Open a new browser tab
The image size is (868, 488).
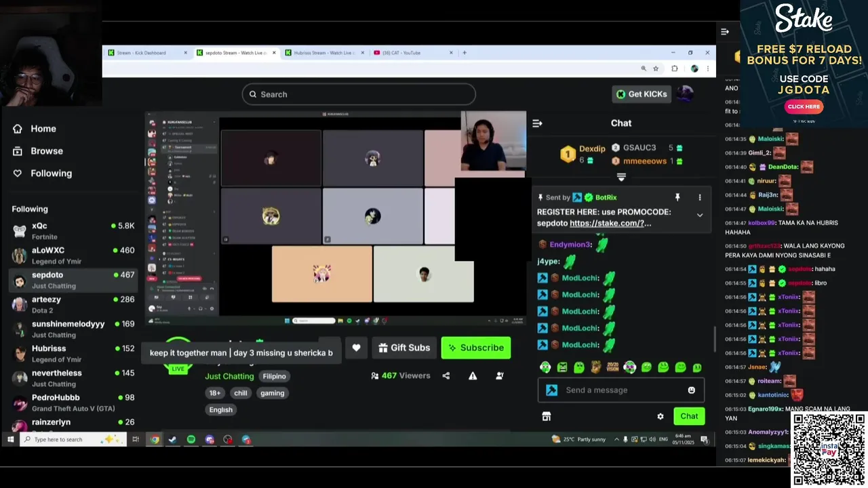[465, 53]
